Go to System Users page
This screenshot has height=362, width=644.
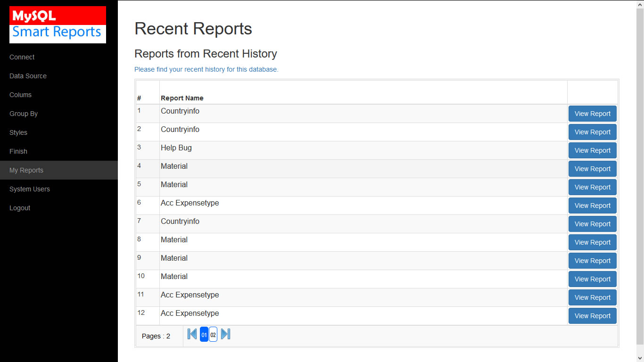point(29,189)
